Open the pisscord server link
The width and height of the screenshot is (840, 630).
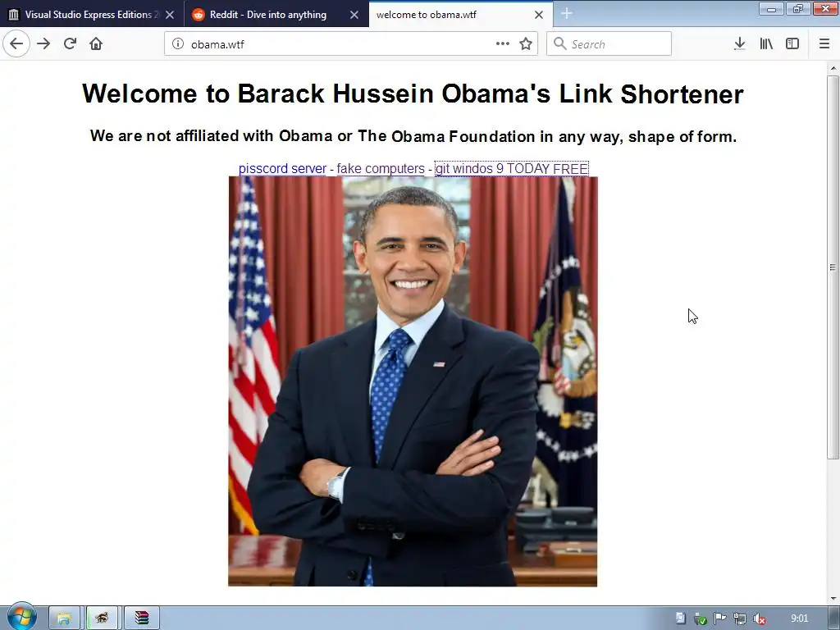pos(282,169)
